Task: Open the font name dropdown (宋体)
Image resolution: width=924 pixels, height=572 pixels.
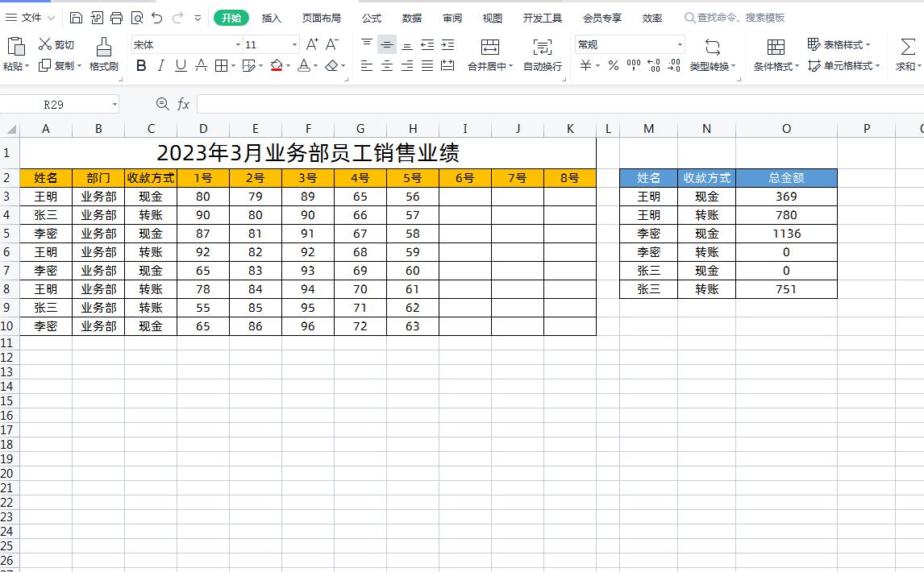Action: pos(238,45)
